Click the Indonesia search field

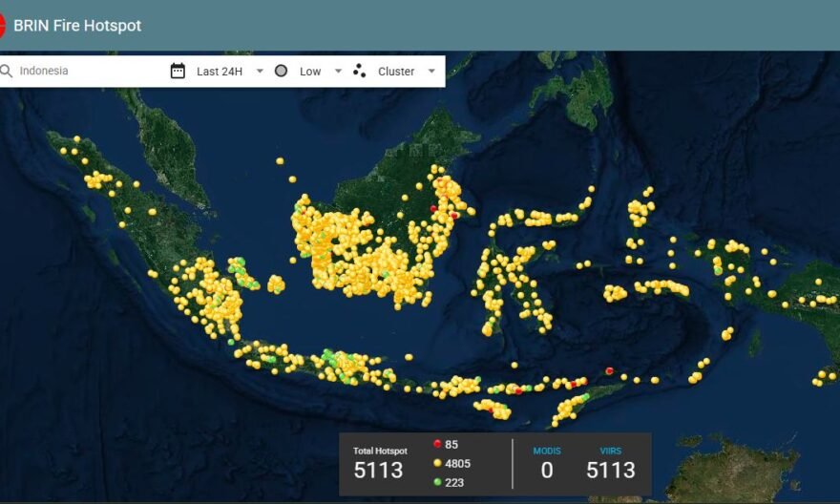point(86,71)
